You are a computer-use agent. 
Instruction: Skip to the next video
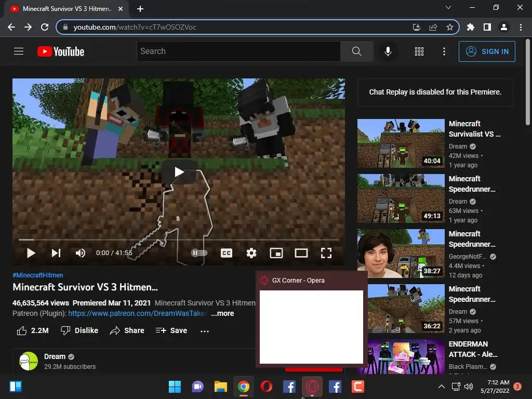pos(56,253)
